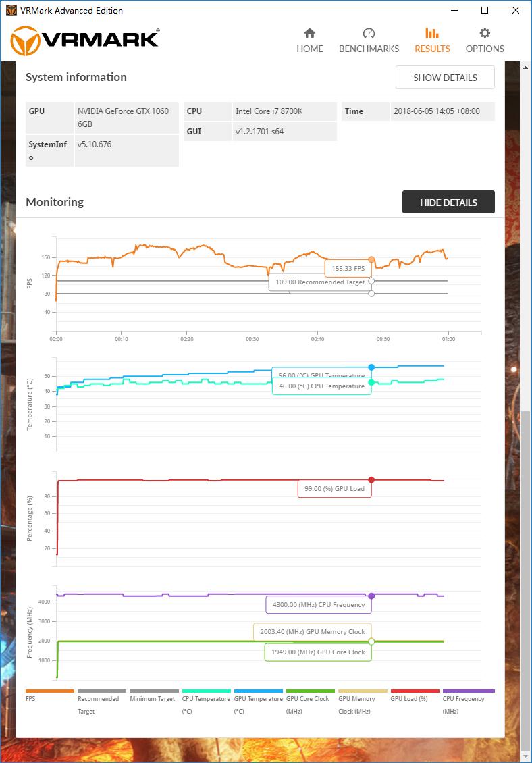This screenshot has height=763, width=532.
Task: Click the VRMark logo icon
Action: tap(25, 41)
